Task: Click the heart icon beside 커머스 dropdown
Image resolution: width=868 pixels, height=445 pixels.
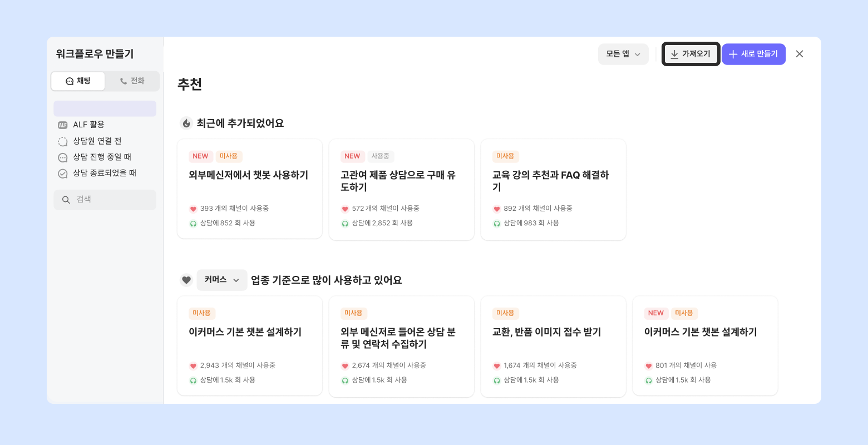Action: click(x=186, y=280)
